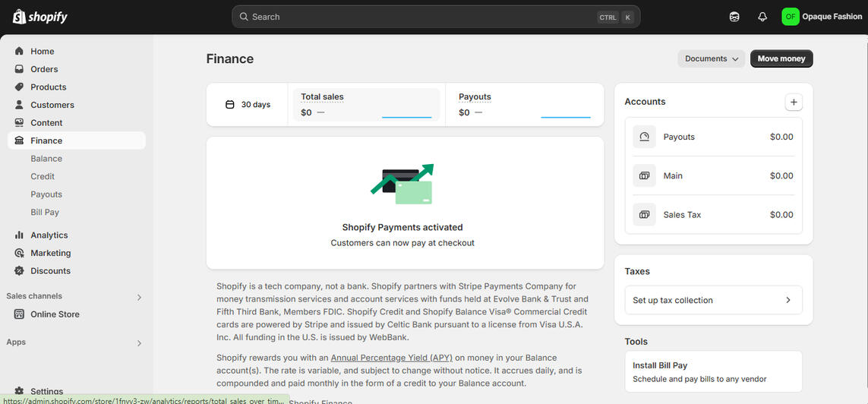
Task: Click the Content image icon
Action: coord(20,122)
